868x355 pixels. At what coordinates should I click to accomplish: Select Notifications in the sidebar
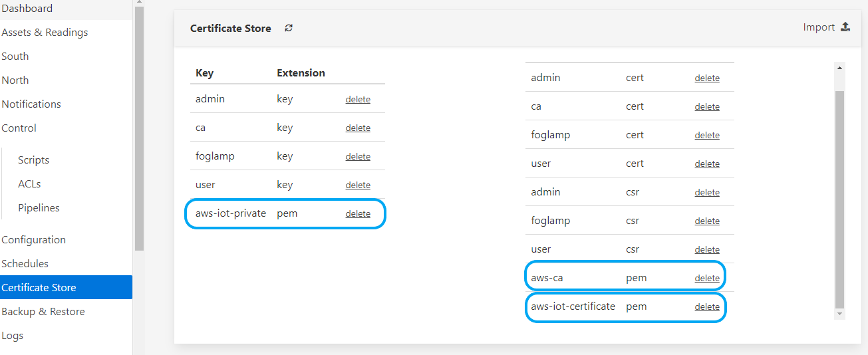tap(31, 104)
